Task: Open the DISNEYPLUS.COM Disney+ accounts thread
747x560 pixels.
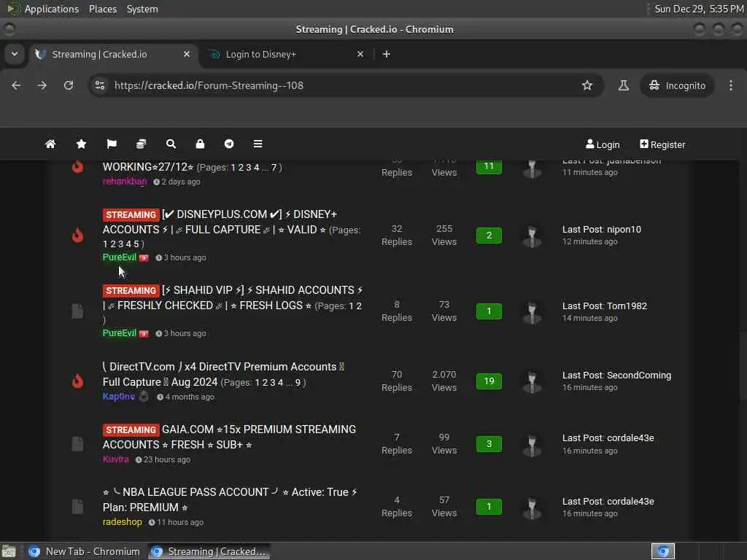Action: [x=220, y=222]
